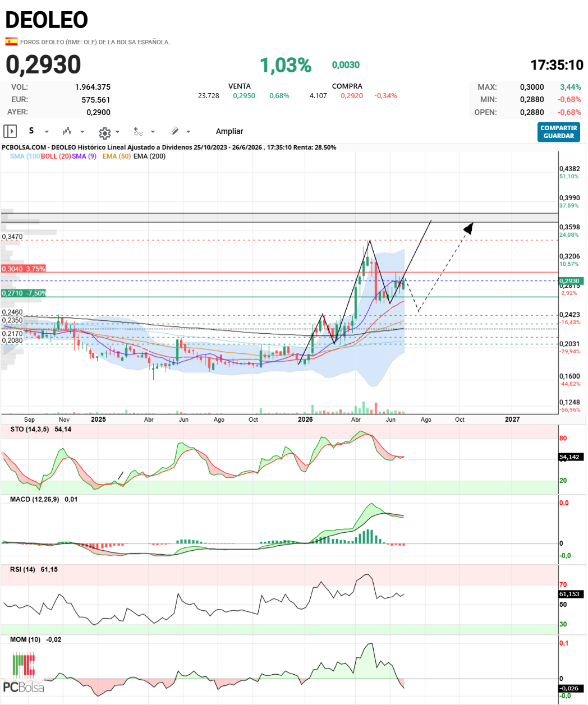Click the 0,3470 resistance level label
The width and height of the screenshot is (588, 705).
tap(12, 237)
